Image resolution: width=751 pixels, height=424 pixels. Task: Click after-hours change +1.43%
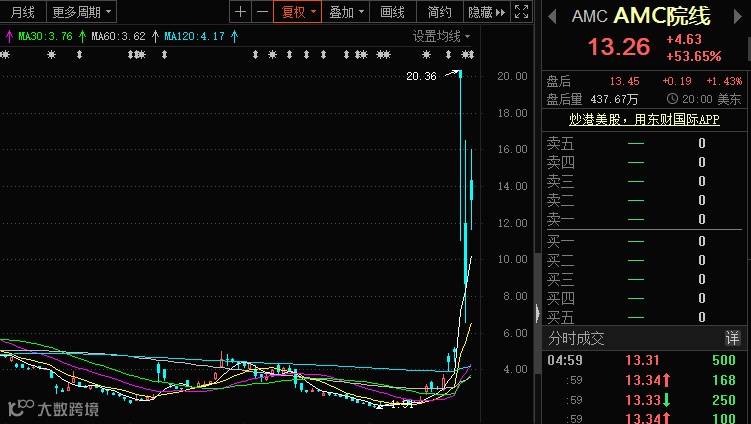724,81
